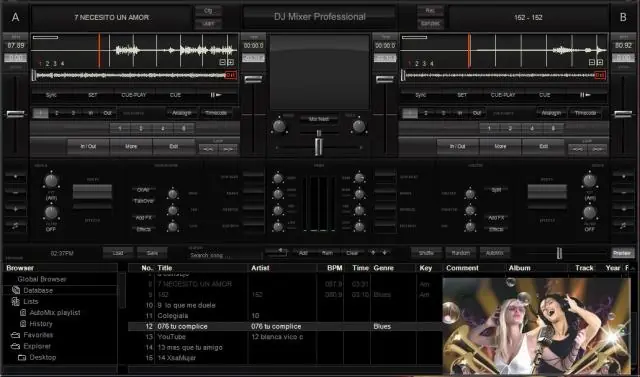This screenshot has width=640, height=377.
Task: Click the video preview thumbnail
Action: (x=537, y=326)
